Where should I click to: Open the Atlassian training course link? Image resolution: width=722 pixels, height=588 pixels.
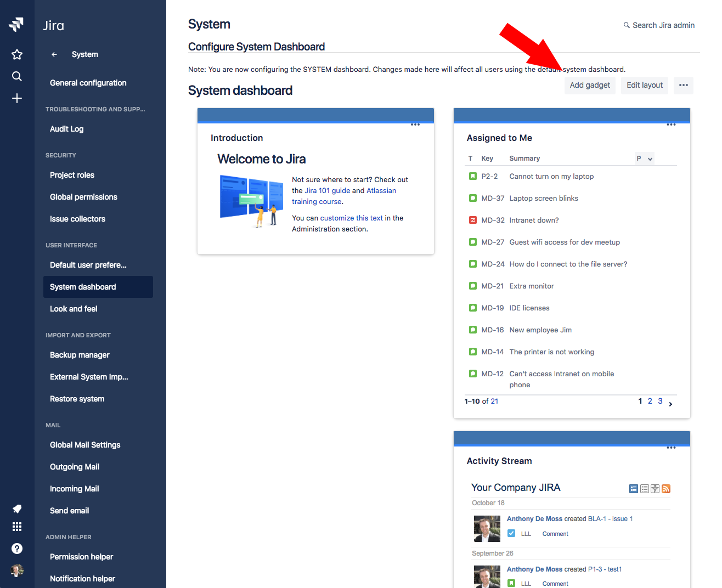click(x=344, y=196)
